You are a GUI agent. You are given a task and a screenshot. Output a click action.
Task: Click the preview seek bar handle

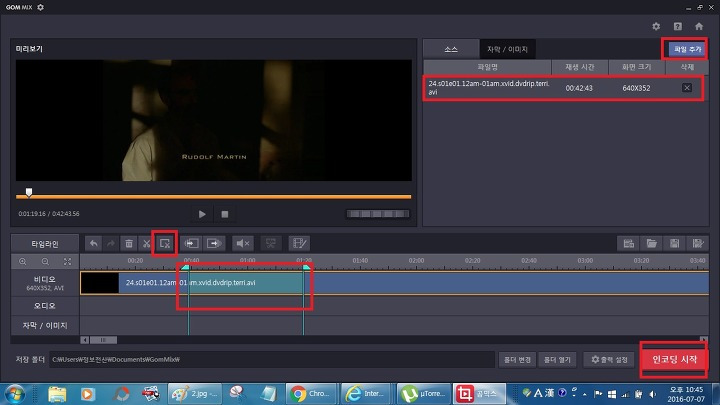[x=29, y=192]
